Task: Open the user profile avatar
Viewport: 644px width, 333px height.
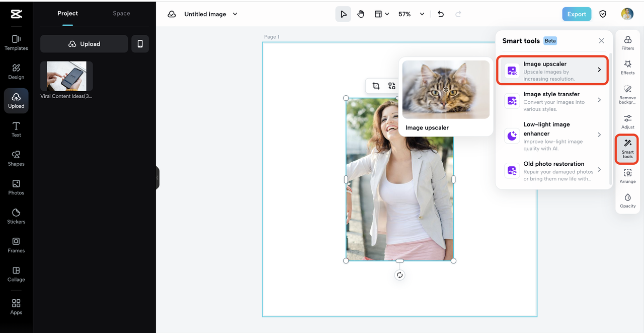Action: [627, 14]
